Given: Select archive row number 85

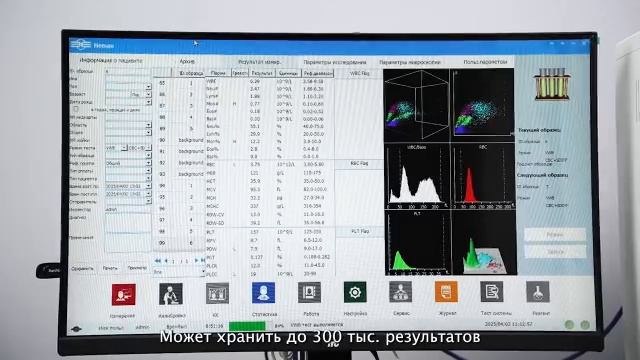Looking at the screenshot, I should coord(178,83).
